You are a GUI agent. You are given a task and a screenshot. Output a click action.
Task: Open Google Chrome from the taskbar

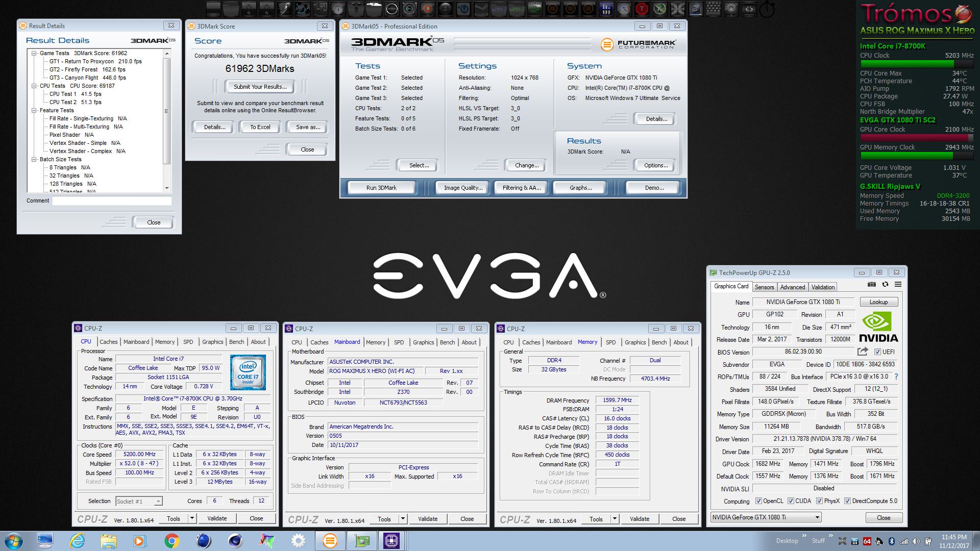tap(171, 541)
